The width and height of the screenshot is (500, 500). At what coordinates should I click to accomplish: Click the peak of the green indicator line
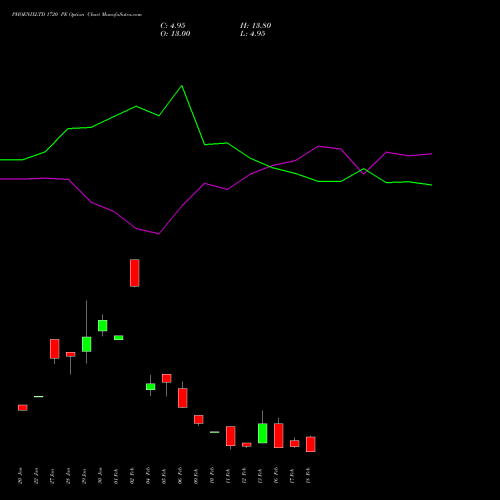182,86
